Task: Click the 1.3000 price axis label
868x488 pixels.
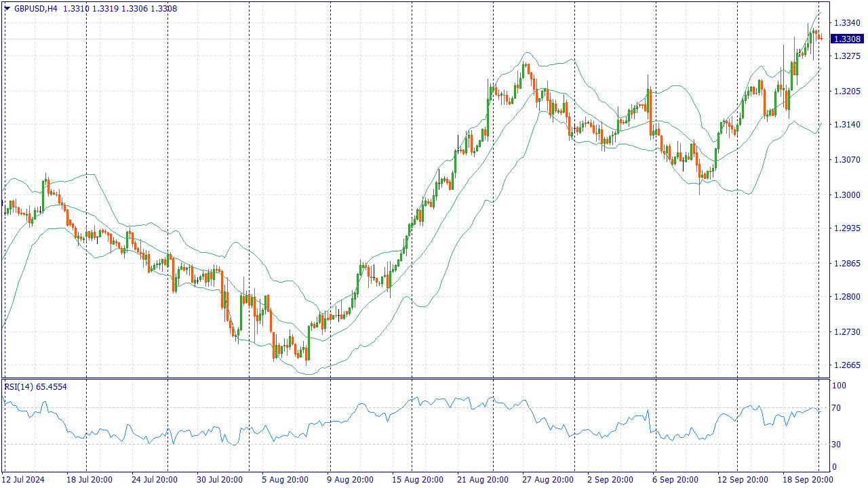Action: click(847, 195)
